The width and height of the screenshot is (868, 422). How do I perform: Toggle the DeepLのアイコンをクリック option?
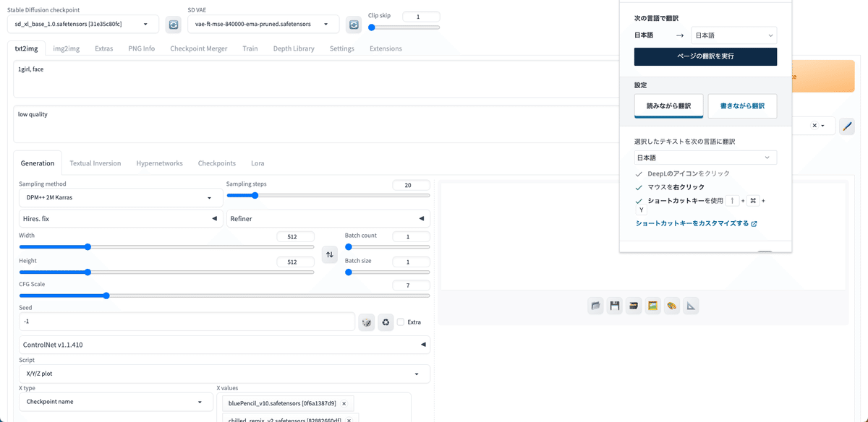639,174
